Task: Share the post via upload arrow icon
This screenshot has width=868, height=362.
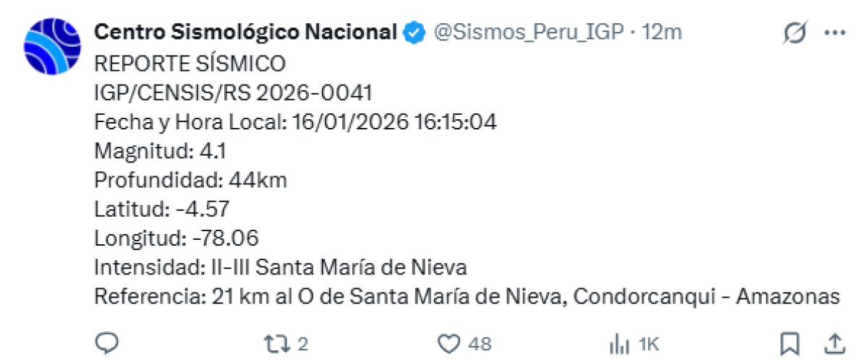Action: click(834, 343)
